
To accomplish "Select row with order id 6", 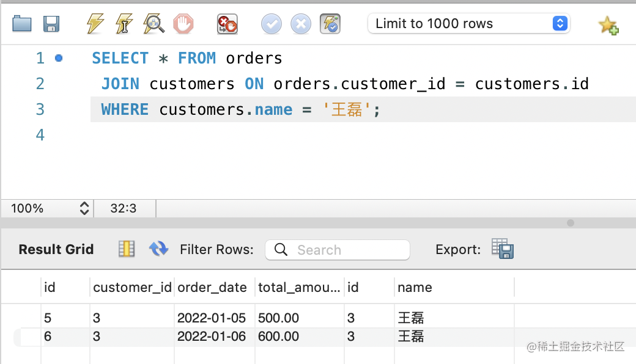I will click(48, 337).
